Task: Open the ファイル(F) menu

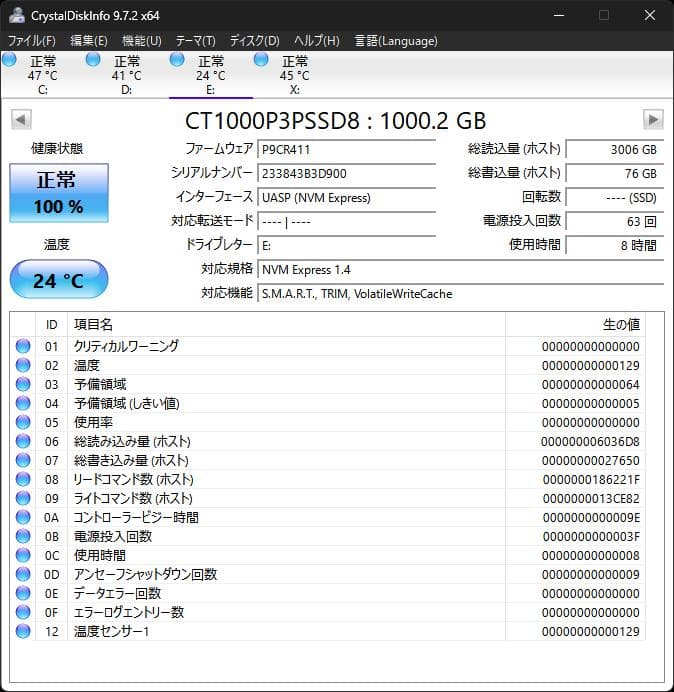Action: click(x=32, y=41)
